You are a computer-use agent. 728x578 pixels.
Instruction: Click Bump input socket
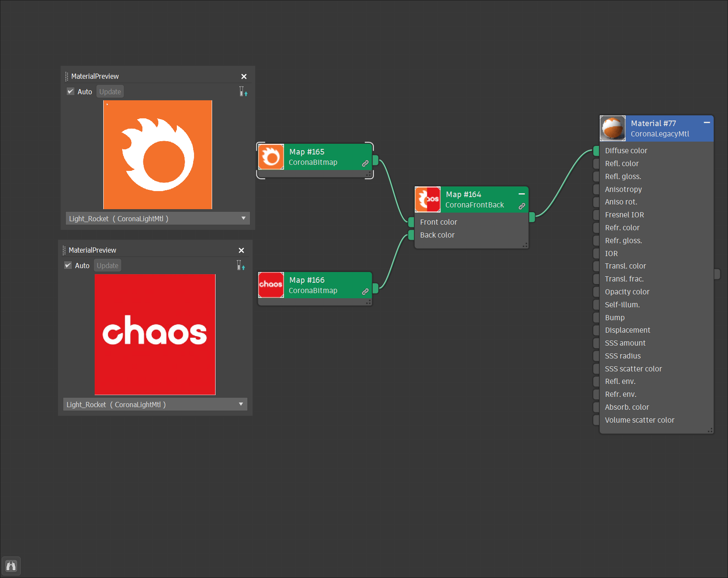(x=596, y=318)
